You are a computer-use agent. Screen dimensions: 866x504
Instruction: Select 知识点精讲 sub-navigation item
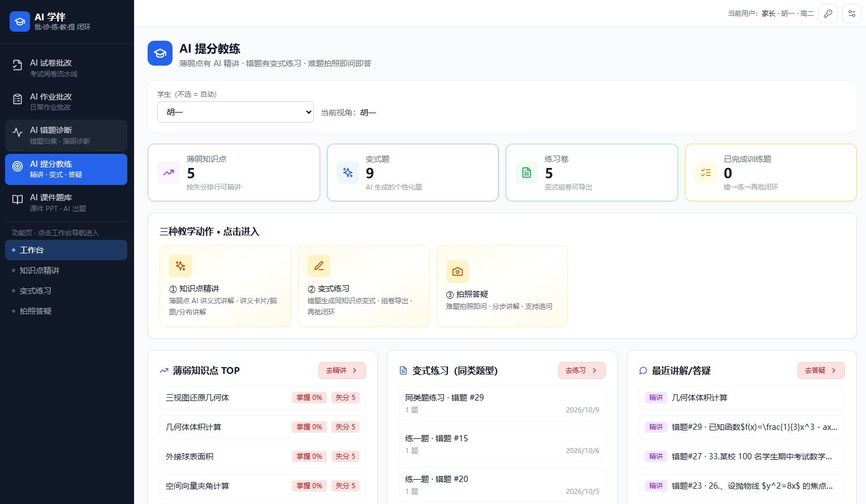pyautogui.click(x=66, y=270)
